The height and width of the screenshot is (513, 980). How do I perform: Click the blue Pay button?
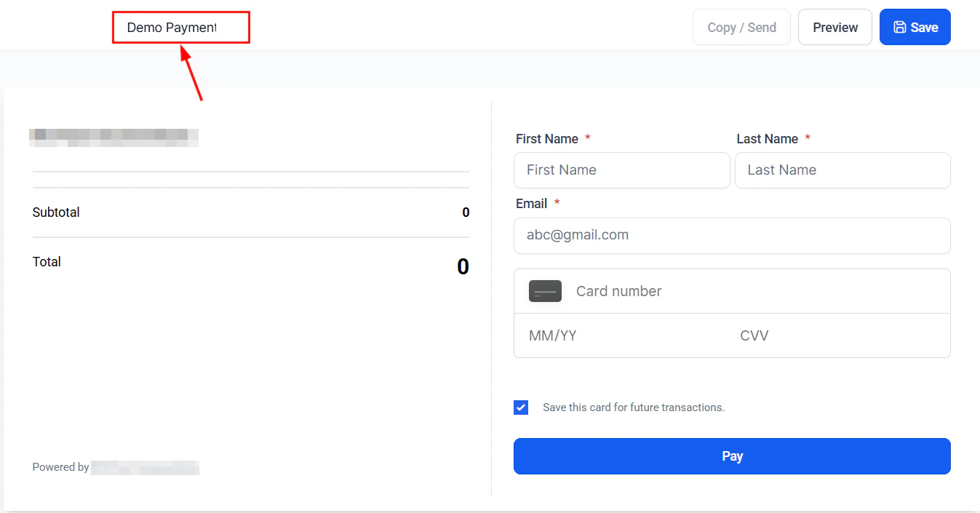pos(732,456)
